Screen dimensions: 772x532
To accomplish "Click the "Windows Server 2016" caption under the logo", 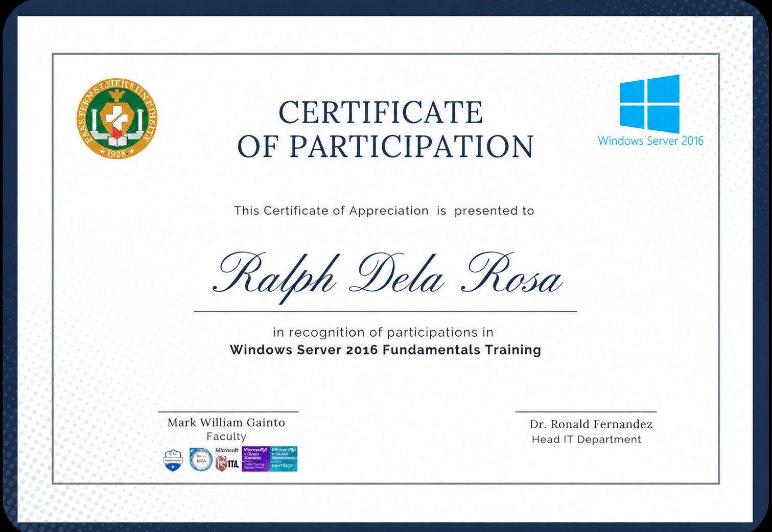I will point(650,141).
